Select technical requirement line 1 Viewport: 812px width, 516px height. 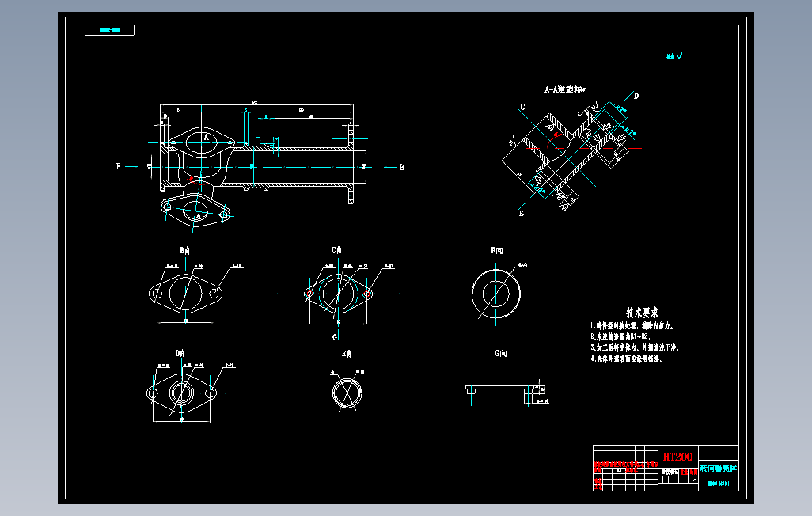click(x=632, y=326)
